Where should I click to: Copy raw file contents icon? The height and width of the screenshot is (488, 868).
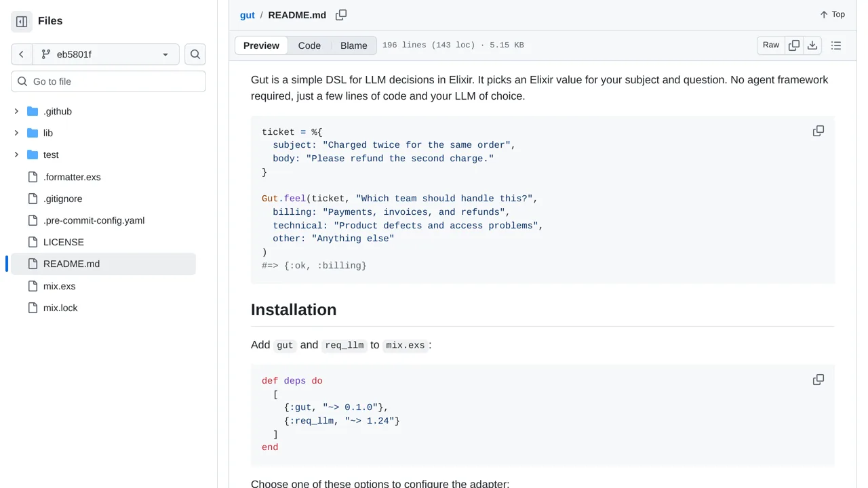coord(794,45)
